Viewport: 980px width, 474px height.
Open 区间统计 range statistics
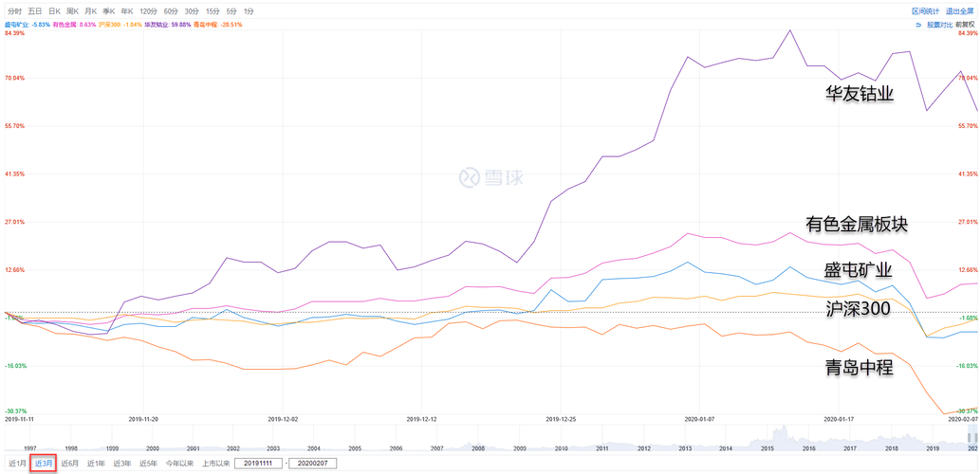(925, 11)
